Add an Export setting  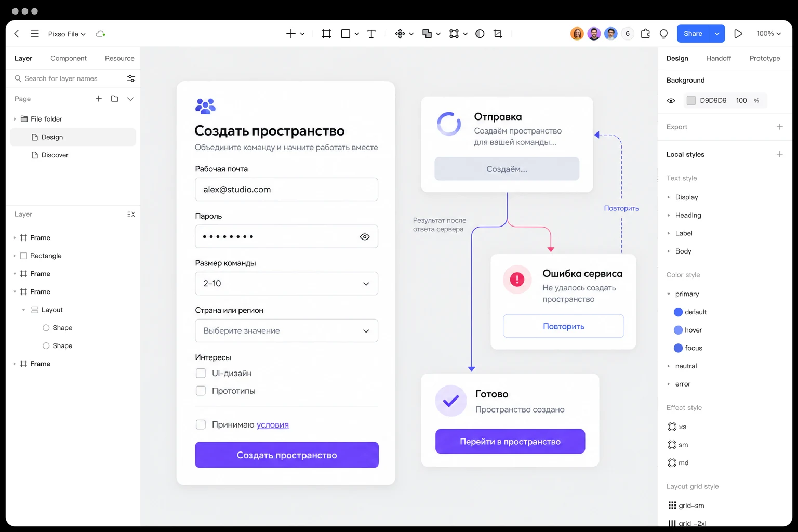coord(779,127)
